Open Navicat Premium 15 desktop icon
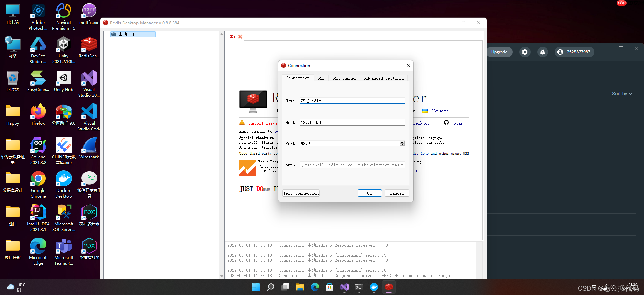 point(63,17)
